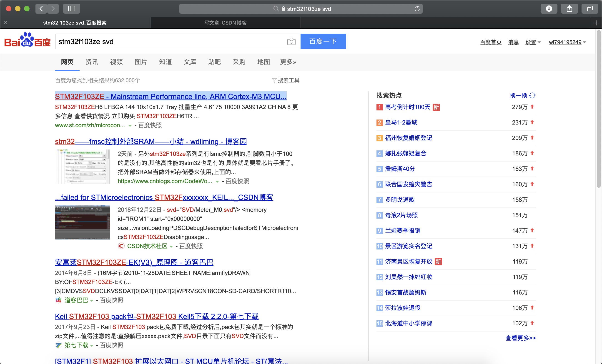The height and width of the screenshot is (364, 602).
Task: Select the 图片 search tab
Action: coord(141,62)
